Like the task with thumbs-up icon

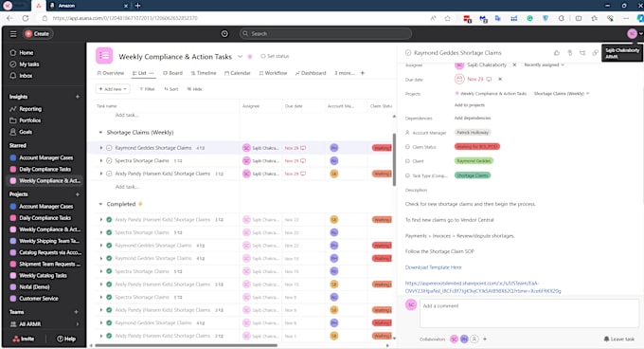tap(557, 52)
